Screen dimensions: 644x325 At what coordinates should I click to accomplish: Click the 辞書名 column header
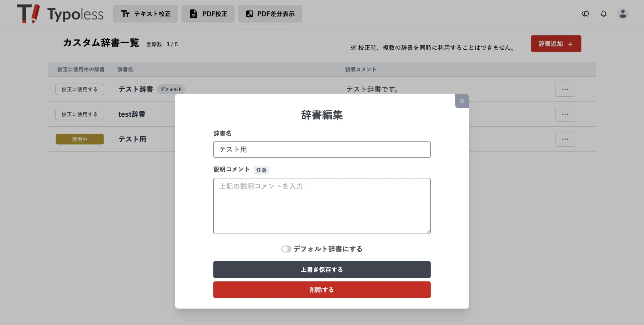point(125,69)
